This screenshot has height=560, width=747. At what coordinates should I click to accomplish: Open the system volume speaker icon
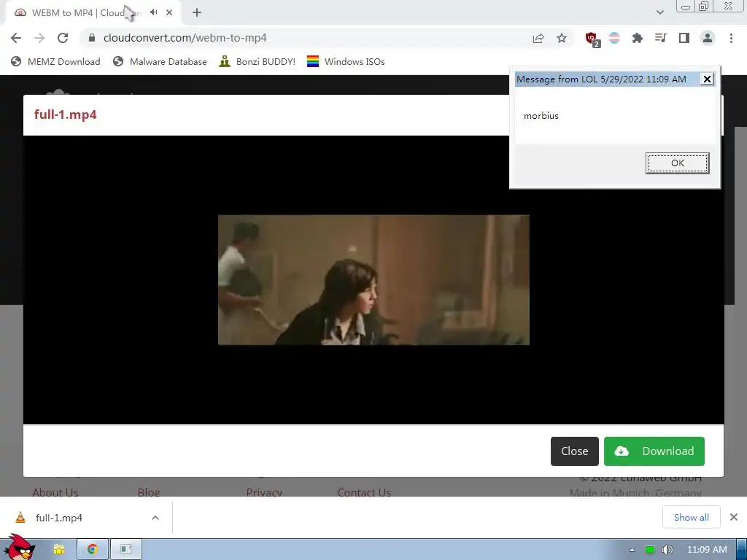point(667,550)
